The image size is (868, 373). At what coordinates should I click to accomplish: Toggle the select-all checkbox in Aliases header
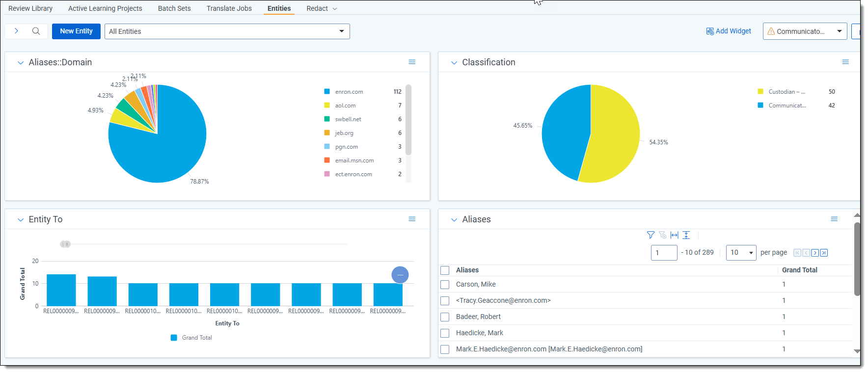point(445,270)
